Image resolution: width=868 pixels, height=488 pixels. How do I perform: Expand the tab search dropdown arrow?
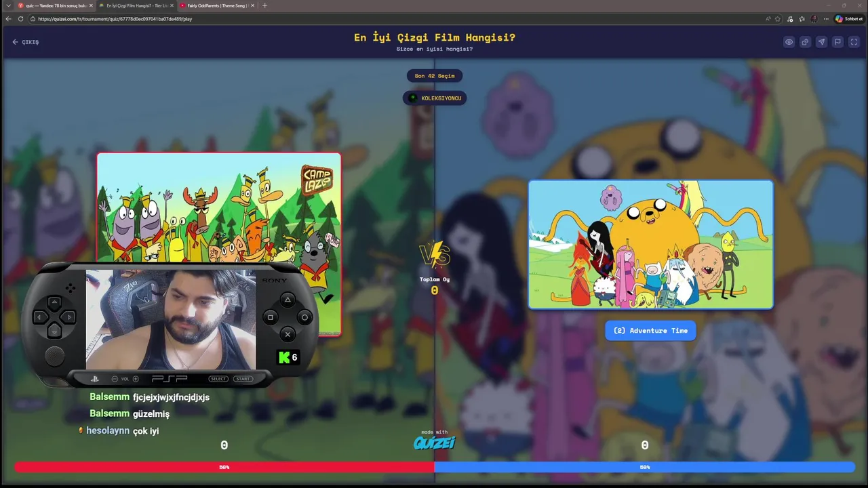pyautogui.click(x=7, y=5)
